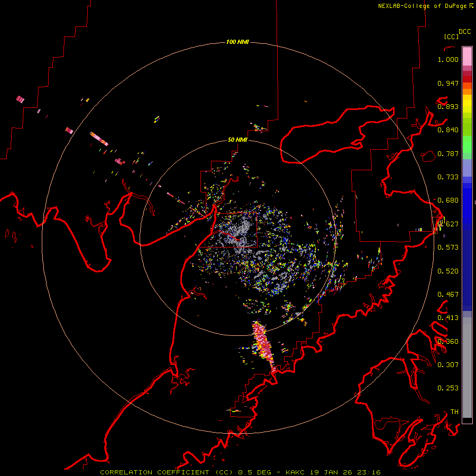Click the 0.680 legend value
476x476 pixels.
448,200
